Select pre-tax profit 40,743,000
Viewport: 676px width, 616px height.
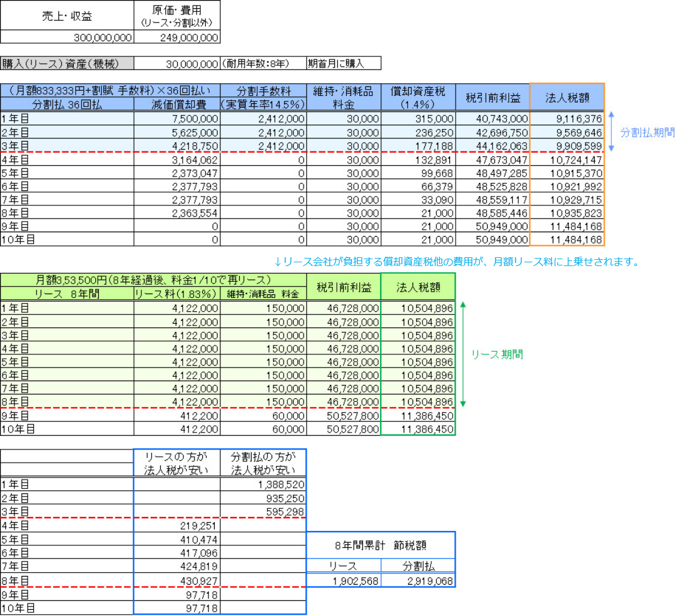point(493,118)
